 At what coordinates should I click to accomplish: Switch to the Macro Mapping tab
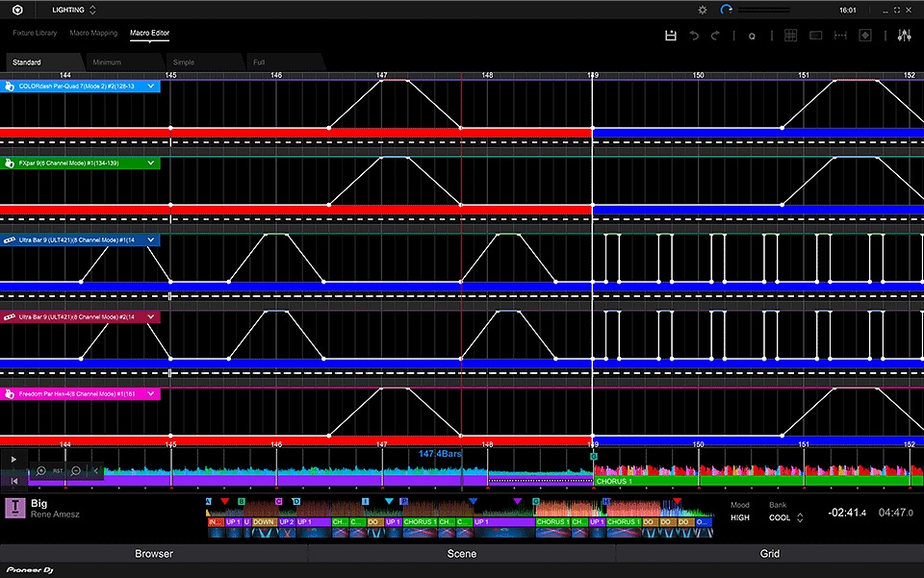93,33
